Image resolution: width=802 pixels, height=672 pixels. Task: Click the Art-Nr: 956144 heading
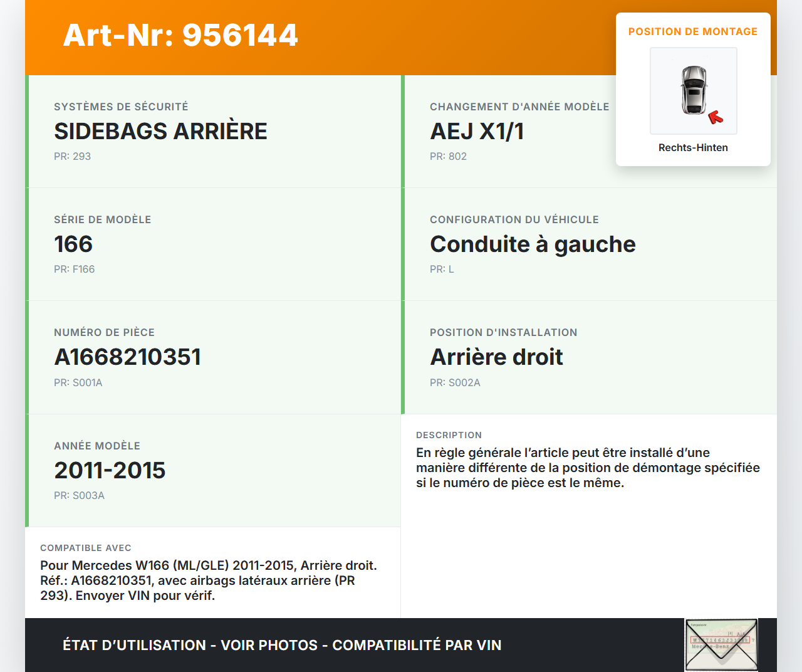(x=180, y=35)
